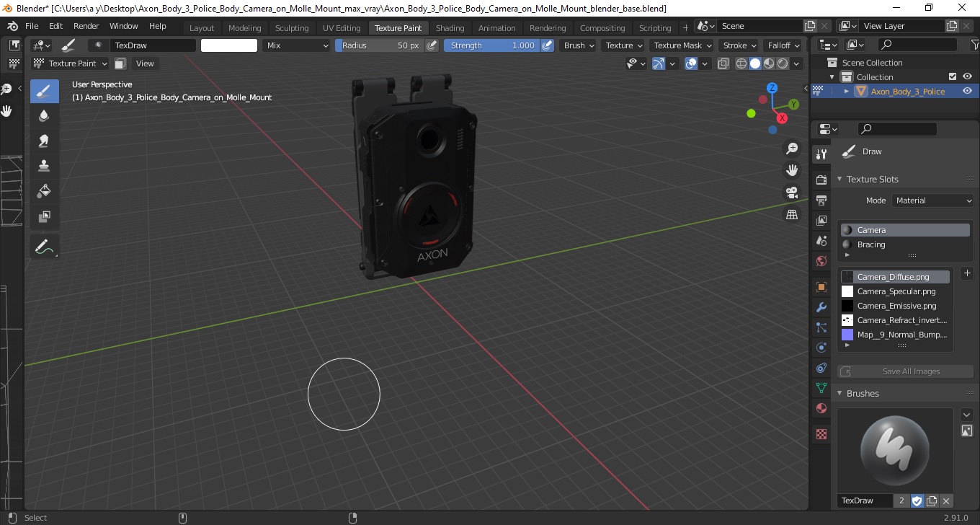Select the Annotate tool

(x=44, y=247)
